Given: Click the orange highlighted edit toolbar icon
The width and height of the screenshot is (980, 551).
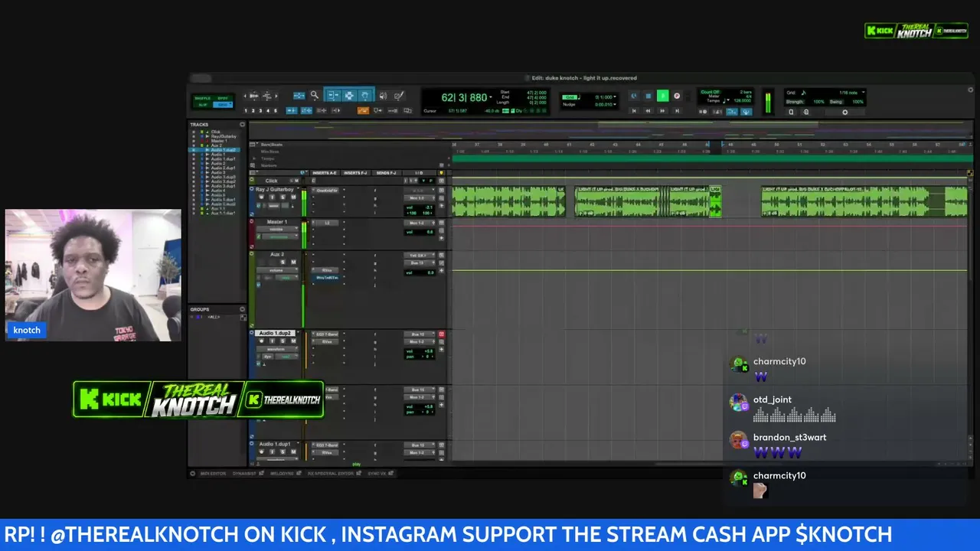Looking at the screenshot, I should pos(363,111).
